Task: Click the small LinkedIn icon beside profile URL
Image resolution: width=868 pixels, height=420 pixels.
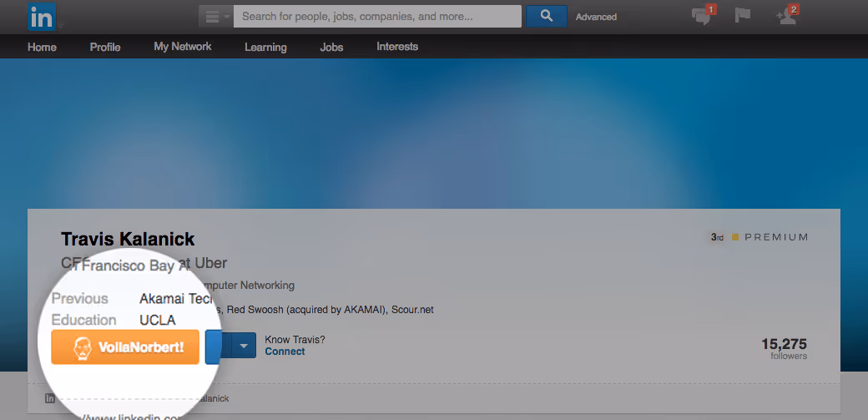Action: click(50, 397)
